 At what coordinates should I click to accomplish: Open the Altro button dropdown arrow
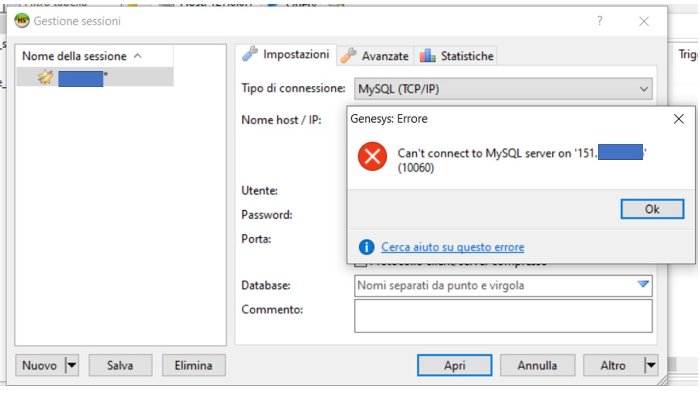tap(651, 365)
